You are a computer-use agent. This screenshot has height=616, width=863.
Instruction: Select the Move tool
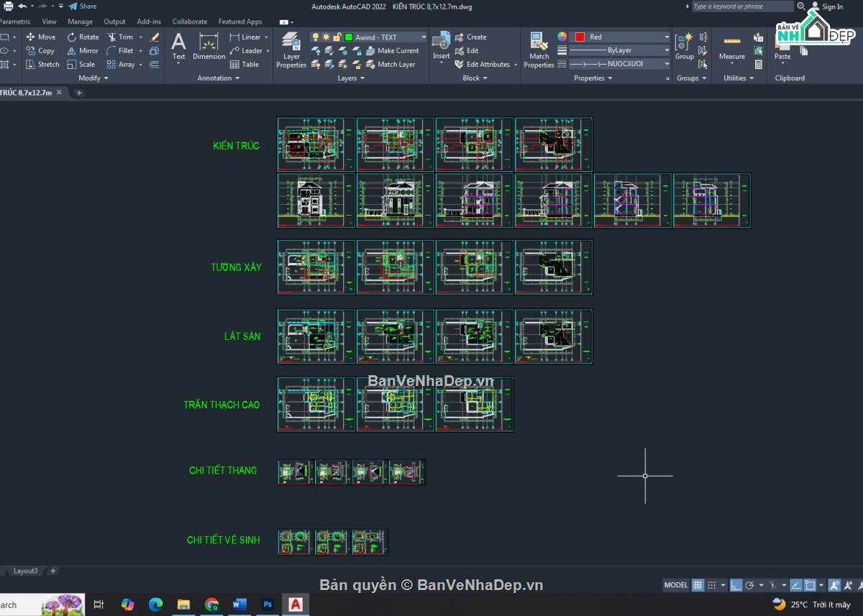tap(43, 37)
